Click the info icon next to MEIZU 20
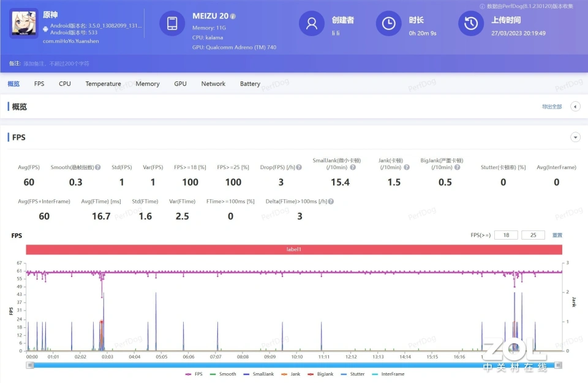Viewport: 588px width, 383px height. click(233, 17)
